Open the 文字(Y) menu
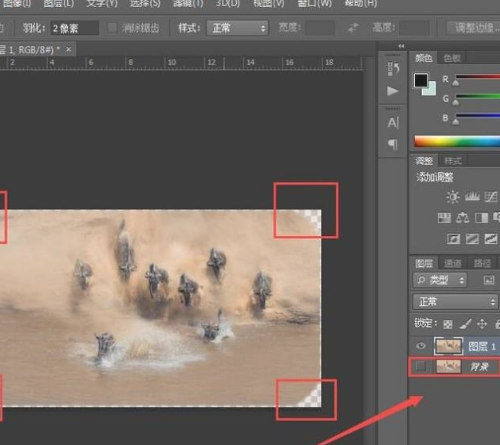Screen dimensions: 500x445 102,4
